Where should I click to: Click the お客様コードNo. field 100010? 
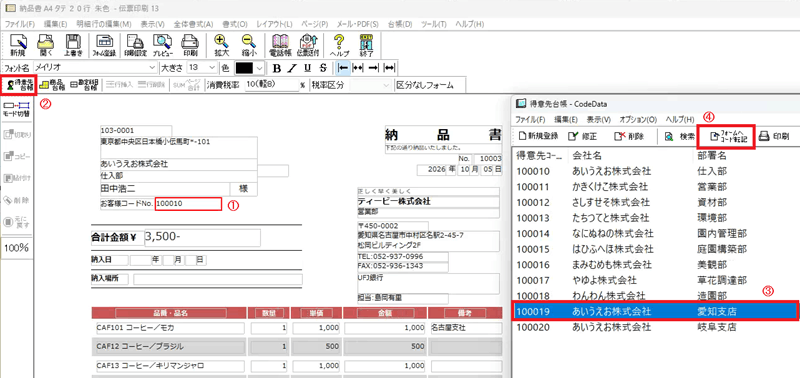tap(189, 204)
